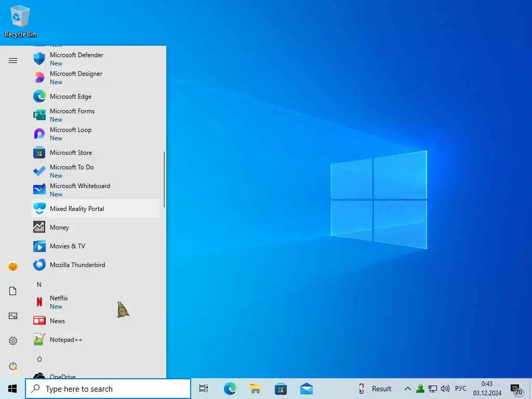532x399 pixels.
Task: Expand the Start menu hamburger button
Action: point(13,60)
